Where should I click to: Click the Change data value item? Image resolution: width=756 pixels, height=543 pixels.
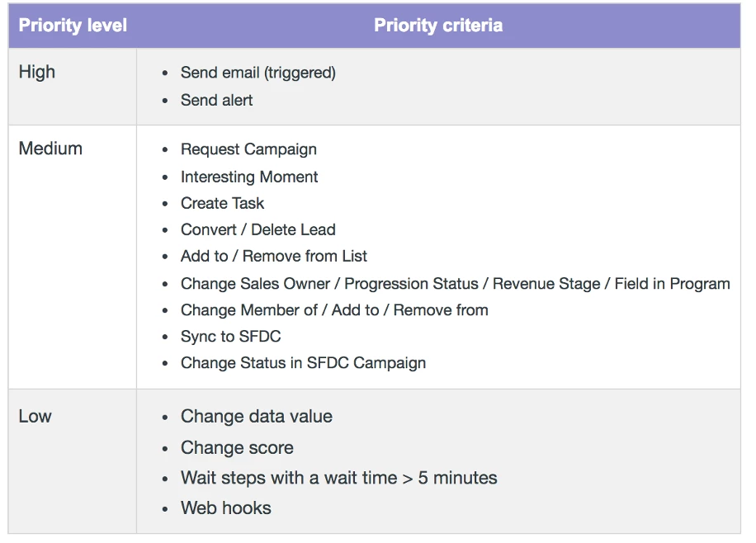(x=257, y=416)
